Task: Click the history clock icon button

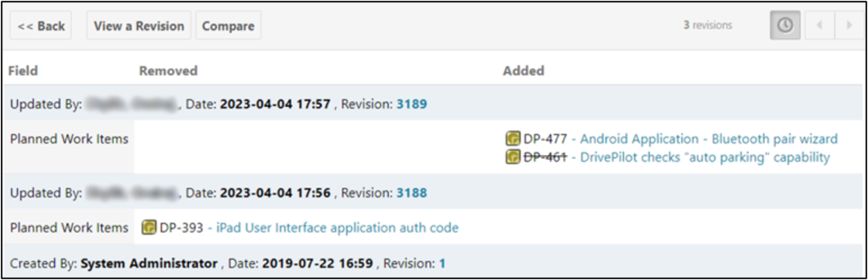Action: (785, 25)
